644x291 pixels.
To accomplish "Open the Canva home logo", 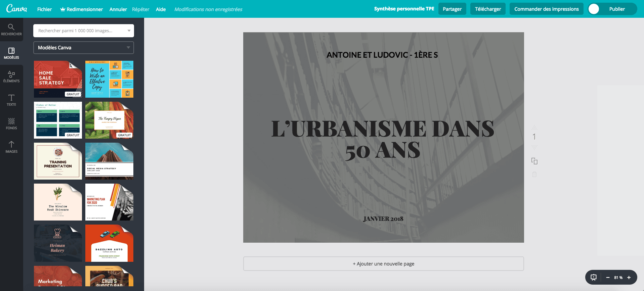I will [16, 8].
